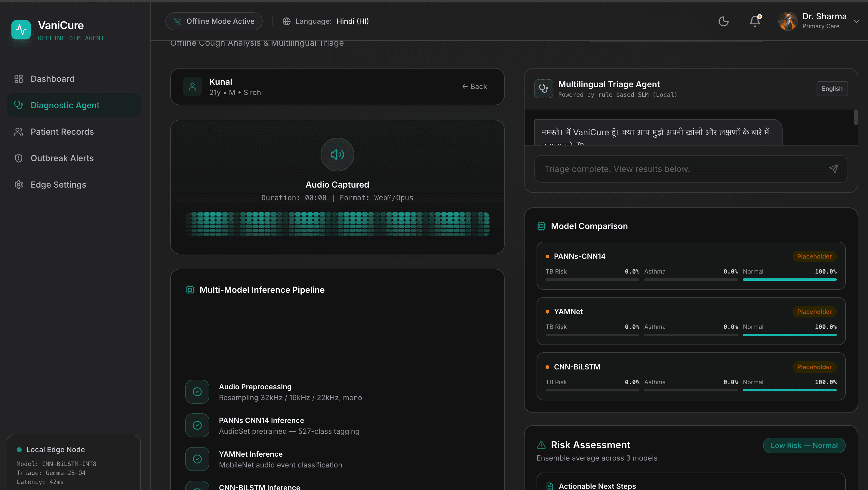
Task: Click the Multi-Model Inference Pipeline chip icon
Action: click(190, 290)
